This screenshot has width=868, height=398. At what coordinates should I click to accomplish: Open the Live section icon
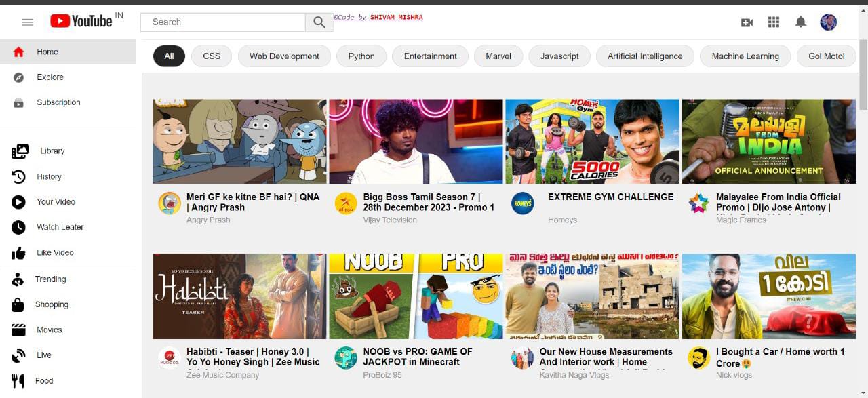point(20,355)
